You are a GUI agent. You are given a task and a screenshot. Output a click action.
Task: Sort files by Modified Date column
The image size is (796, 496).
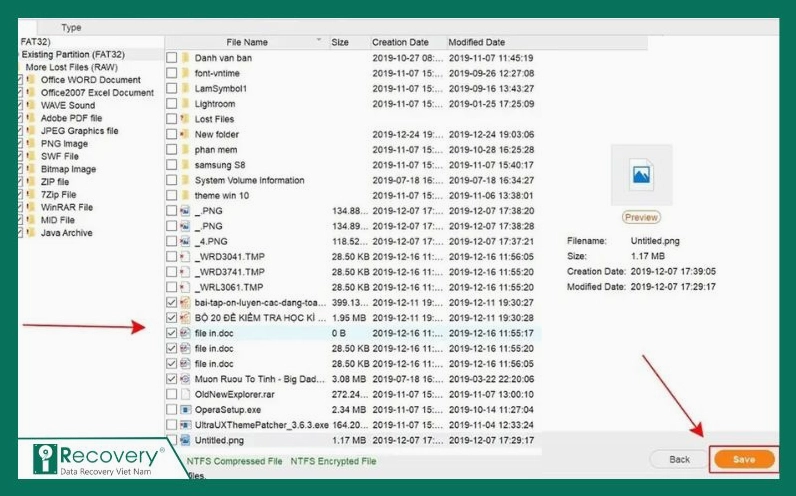tap(476, 43)
